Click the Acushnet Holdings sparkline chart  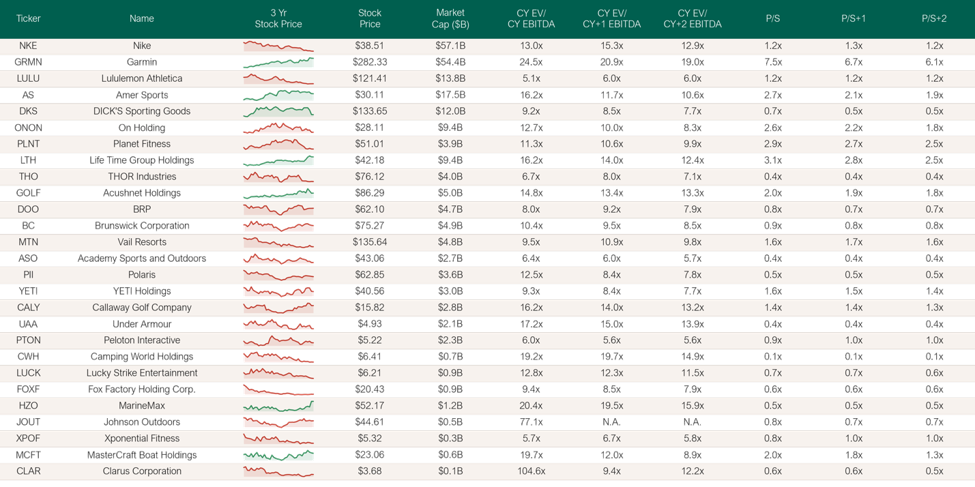(x=279, y=193)
